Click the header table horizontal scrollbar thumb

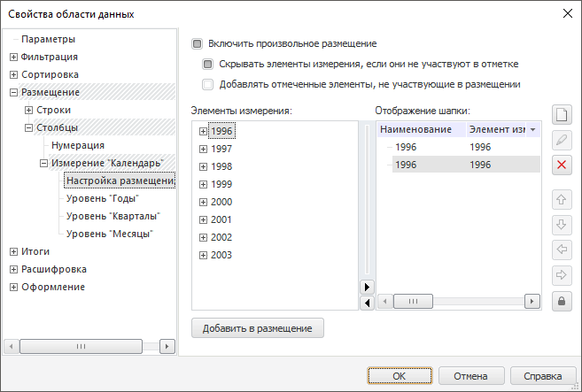(412, 301)
